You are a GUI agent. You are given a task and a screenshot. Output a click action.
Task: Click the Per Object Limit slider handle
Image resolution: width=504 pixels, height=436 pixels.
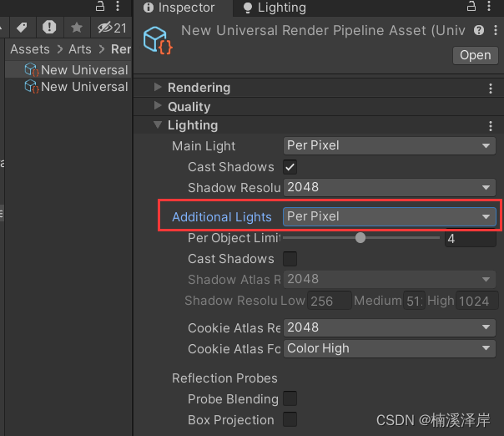tap(360, 238)
